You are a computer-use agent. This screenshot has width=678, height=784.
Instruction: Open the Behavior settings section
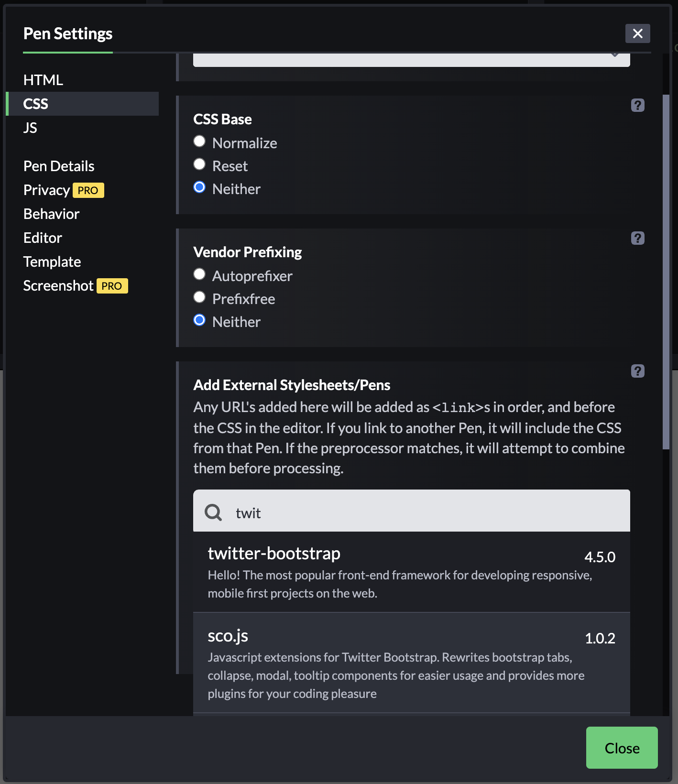[51, 214]
